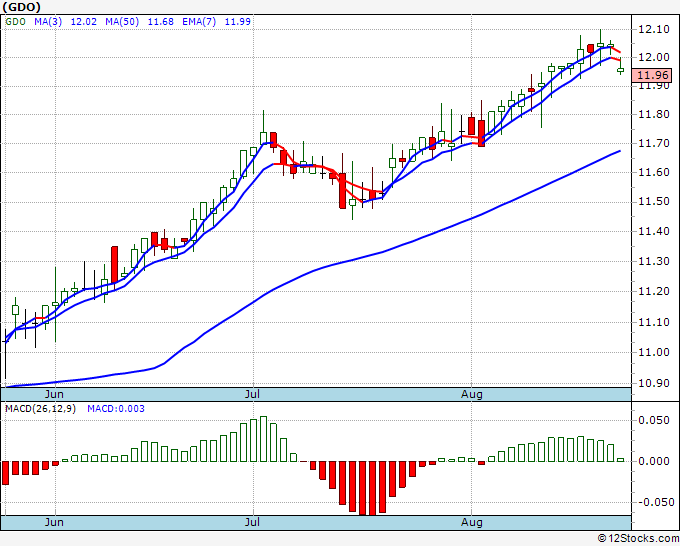Click the 11.40 price axis label
680x546 pixels.
[654, 231]
